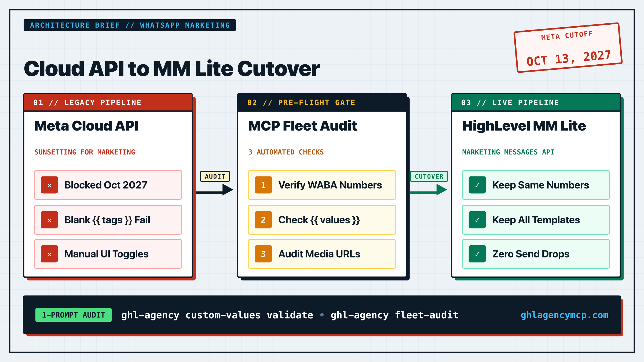Click the Verify WABA Numbers text
644x362 pixels.
coord(330,185)
